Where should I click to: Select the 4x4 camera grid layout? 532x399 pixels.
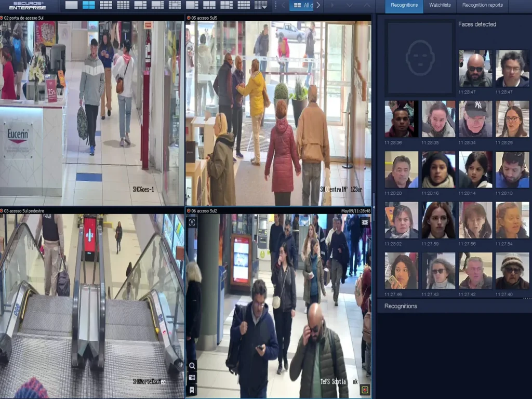pos(123,5)
